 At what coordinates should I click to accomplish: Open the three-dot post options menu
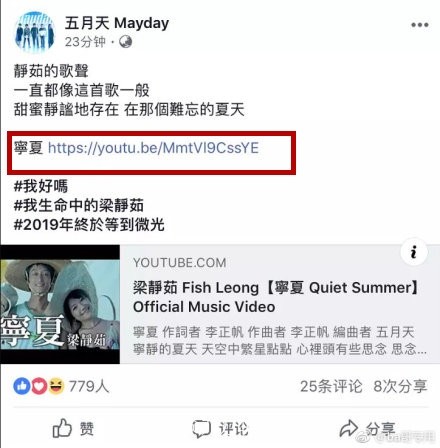(420, 25)
